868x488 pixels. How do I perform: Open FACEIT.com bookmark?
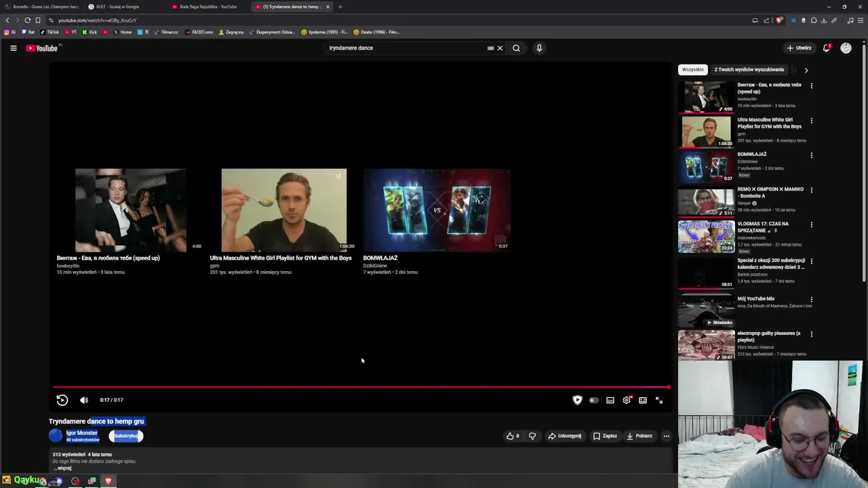(x=199, y=32)
